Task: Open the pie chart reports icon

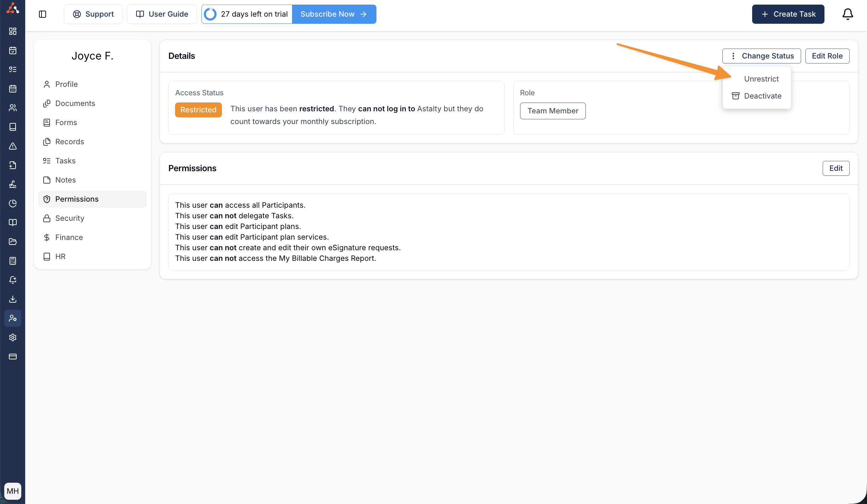Action: pyautogui.click(x=13, y=203)
